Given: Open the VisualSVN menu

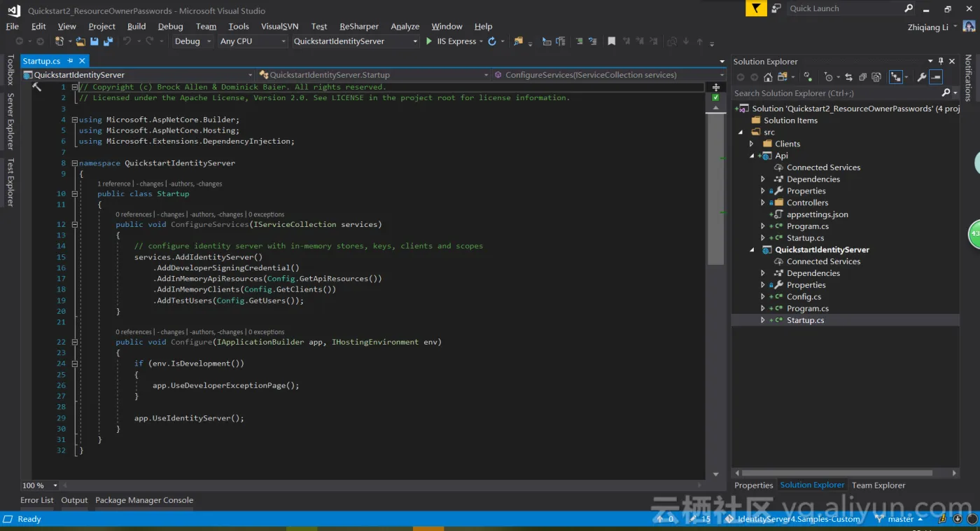Looking at the screenshot, I should 279,26.
